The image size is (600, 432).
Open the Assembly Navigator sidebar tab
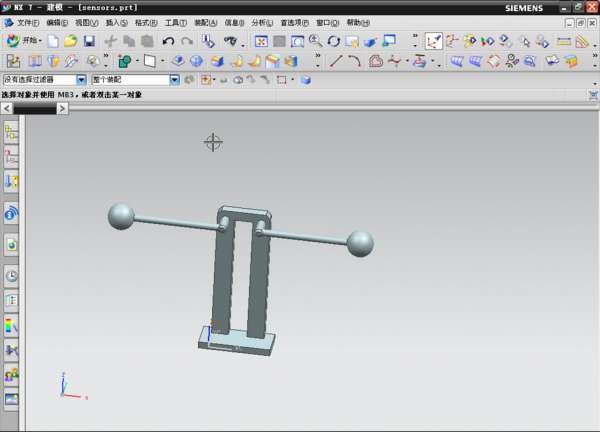12,131
